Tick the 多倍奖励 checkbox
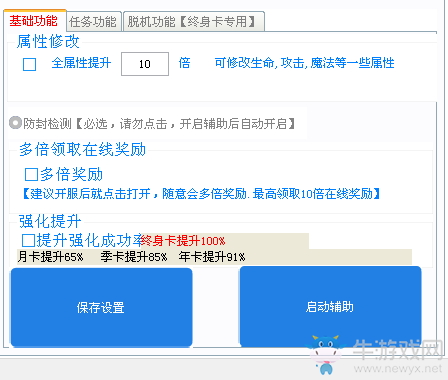Image resolution: width=448 pixels, height=380 pixels. tap(31, 174)
